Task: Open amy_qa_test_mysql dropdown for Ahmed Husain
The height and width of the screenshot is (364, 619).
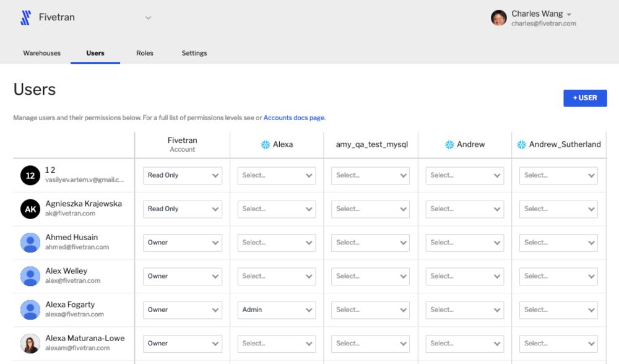Action: click(x=370, y=243)
